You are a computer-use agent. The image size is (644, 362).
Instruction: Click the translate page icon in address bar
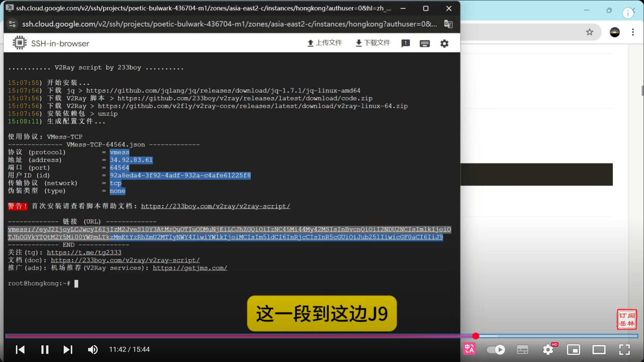[x=448, y=24]
